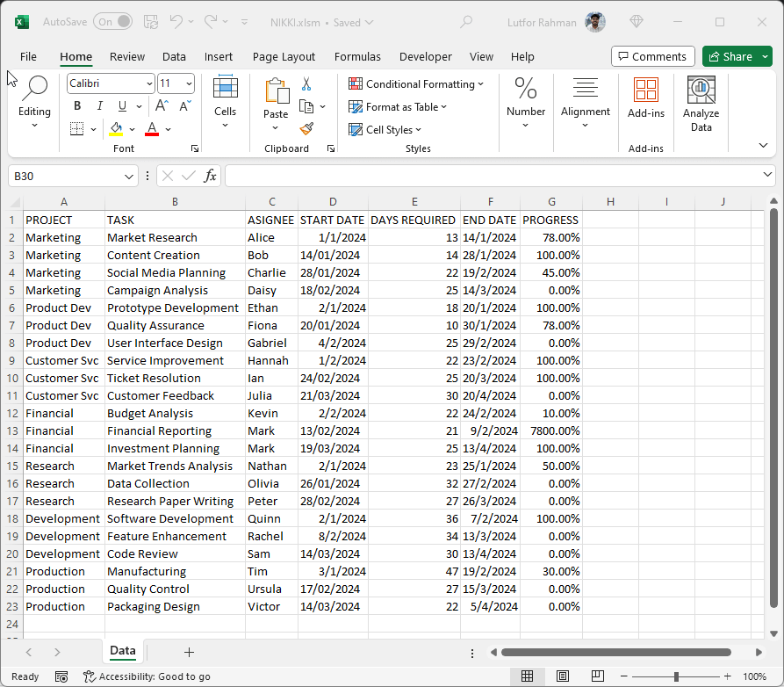Cut selection using the scissors icon

306,82
